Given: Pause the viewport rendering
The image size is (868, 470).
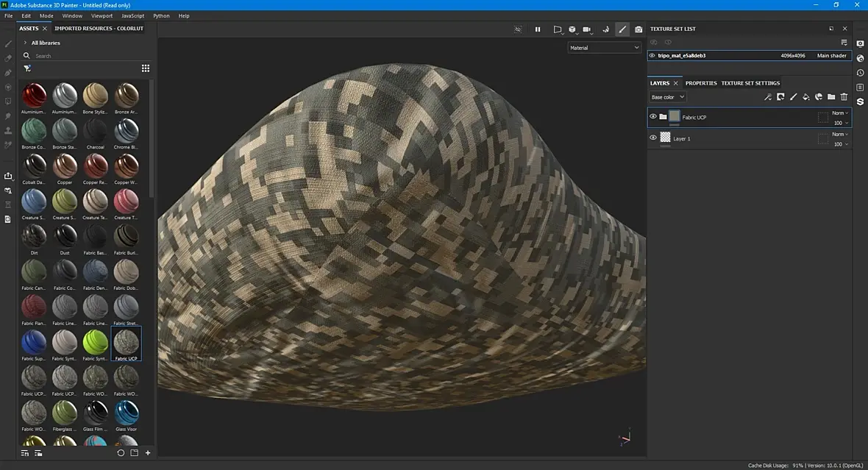Looking at the screenshot, I should tap(538, 29).
